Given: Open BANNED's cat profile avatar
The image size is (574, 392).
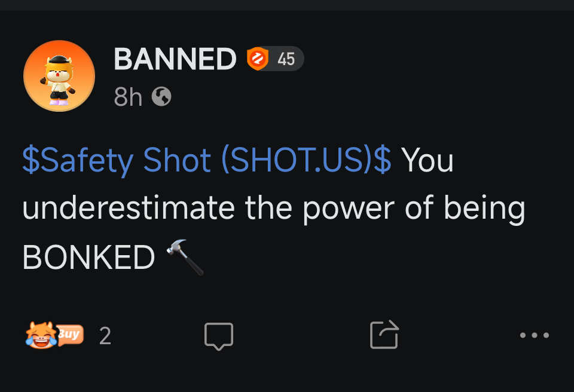Looking at the screenshot, I should (59, 76).
